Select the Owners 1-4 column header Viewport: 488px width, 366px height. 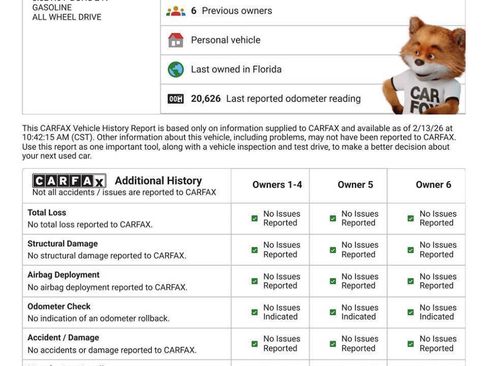tap(277, 185)
